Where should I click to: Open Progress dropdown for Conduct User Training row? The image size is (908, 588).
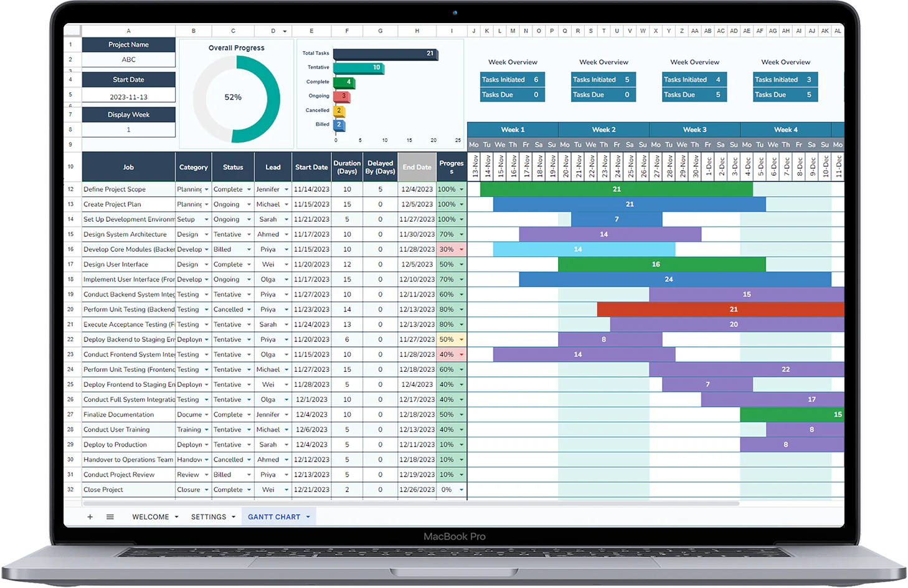point(461,430)
